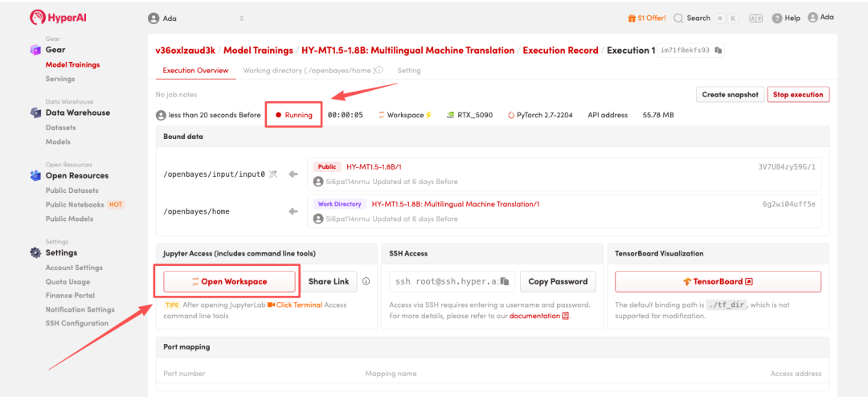Click the Working directory info icon
Screen dimensions: 868x397
[379, 71]
